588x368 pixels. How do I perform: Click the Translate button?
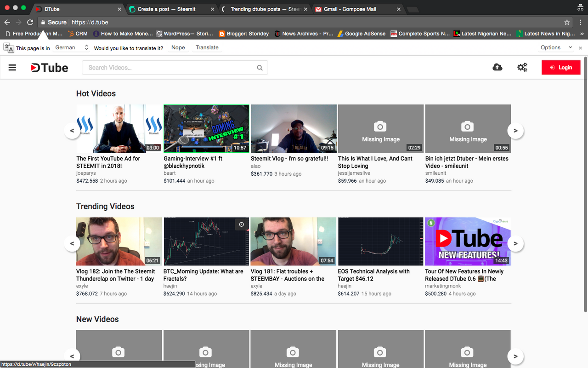[x=207, y=47]
